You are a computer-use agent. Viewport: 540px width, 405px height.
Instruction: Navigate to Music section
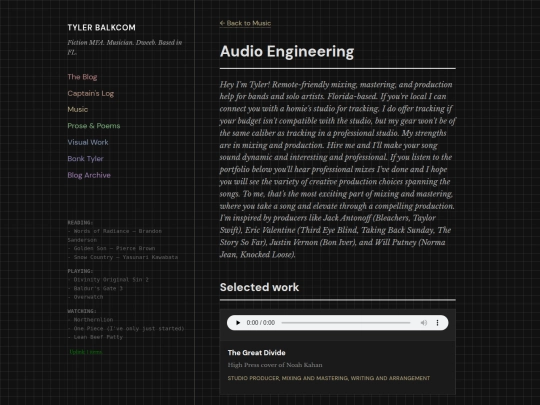(x=77, y=110)
